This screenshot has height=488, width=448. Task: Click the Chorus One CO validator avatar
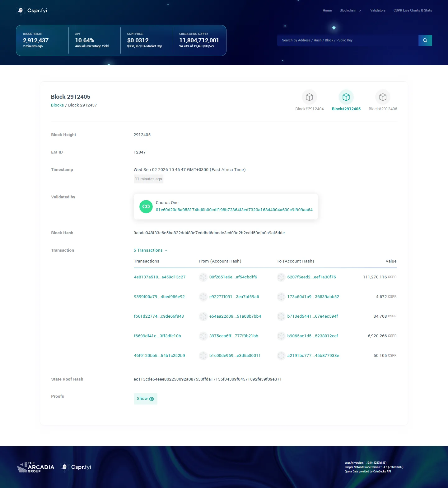coord(146,206)
